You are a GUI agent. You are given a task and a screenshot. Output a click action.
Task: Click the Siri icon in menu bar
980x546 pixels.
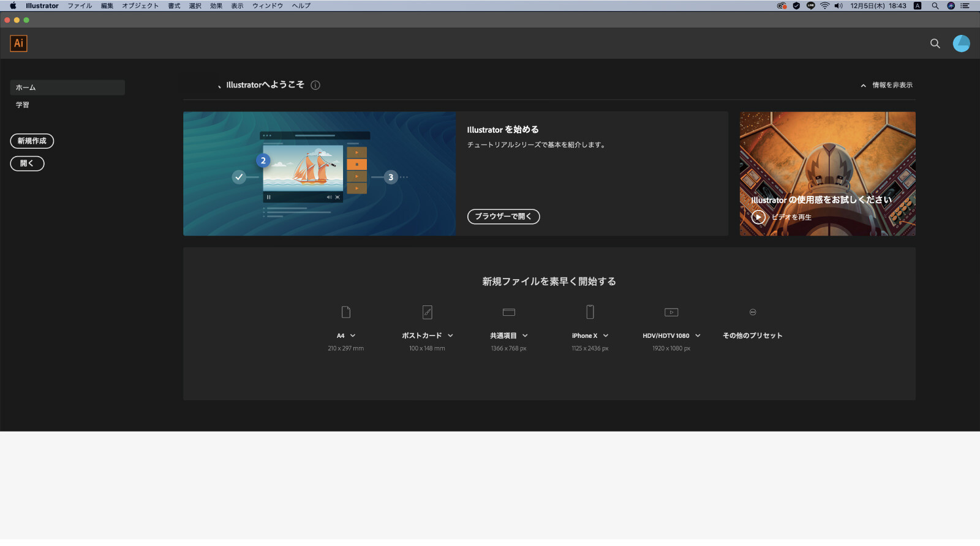pos(951,6)
